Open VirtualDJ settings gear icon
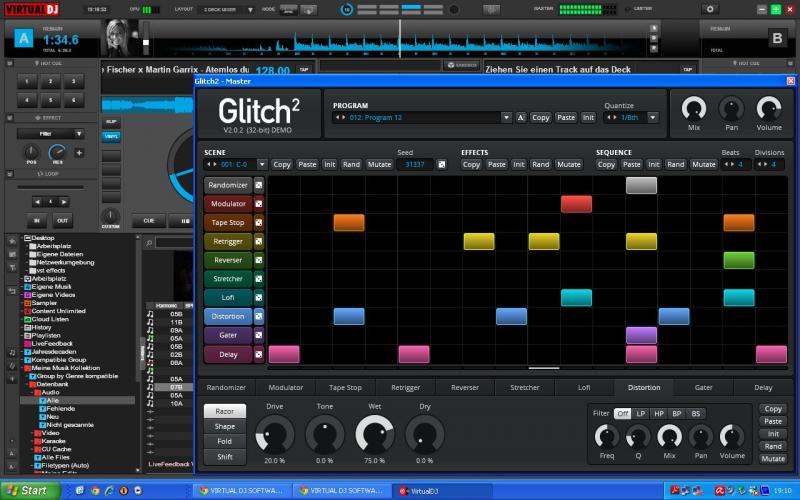Image resolution: width=800 pixels, height=500 pixels. coord(710,9)
